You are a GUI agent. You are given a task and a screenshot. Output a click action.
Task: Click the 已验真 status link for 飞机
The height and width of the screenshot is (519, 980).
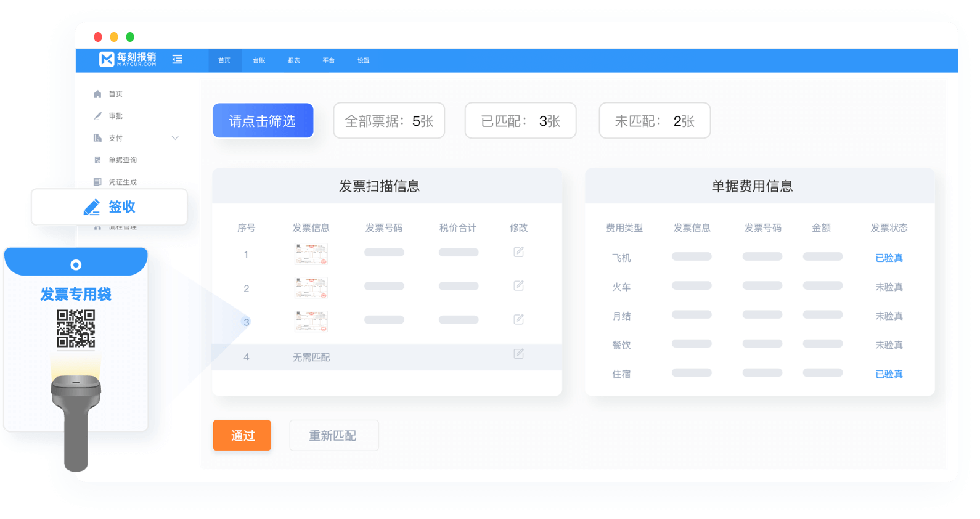(889, 258)
